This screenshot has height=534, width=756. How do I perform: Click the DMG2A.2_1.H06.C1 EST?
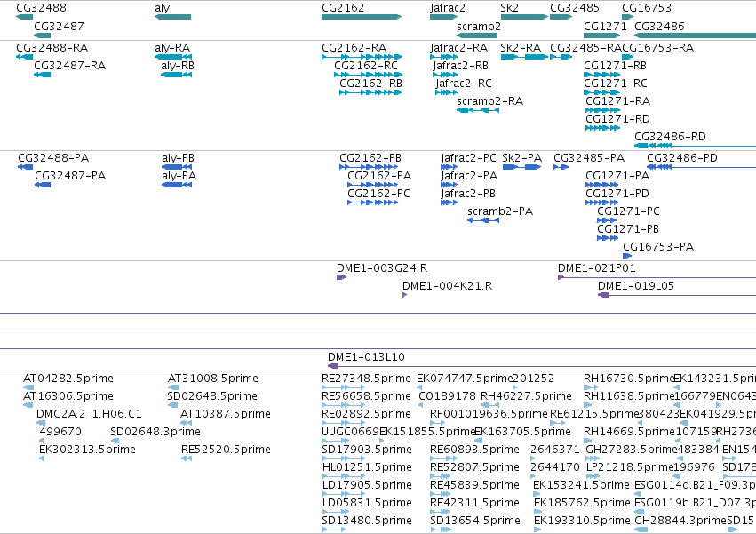[41, 423]
